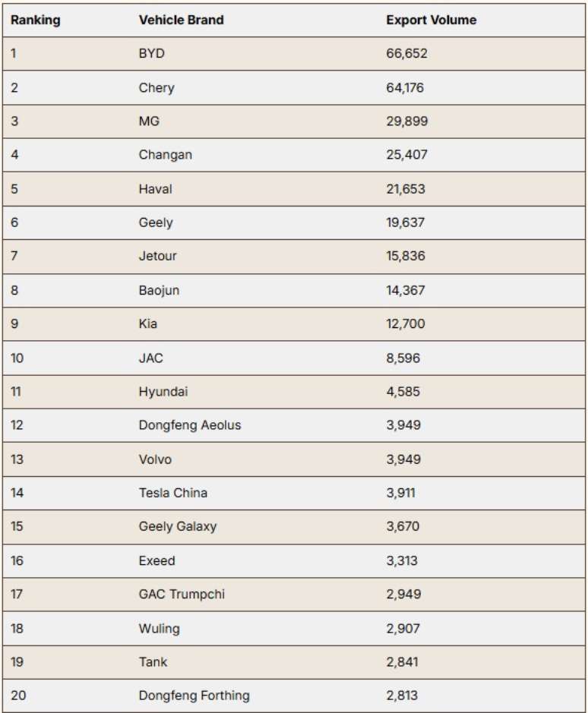The image size is (588, 713).
Task: Select the Chery brand cell
Action: click(x=156, y=87)
